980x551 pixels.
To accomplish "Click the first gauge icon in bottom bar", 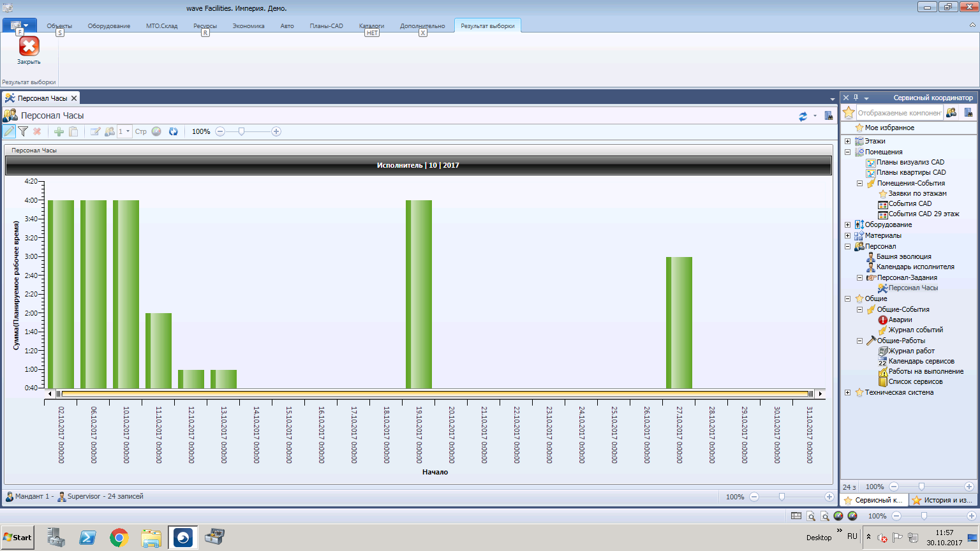I will 838,516.
